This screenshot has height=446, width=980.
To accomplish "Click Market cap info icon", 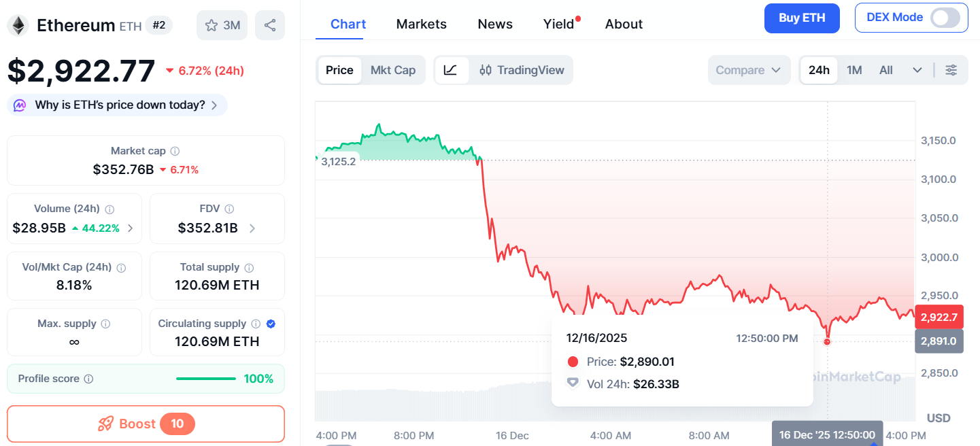I will [175, 152].
